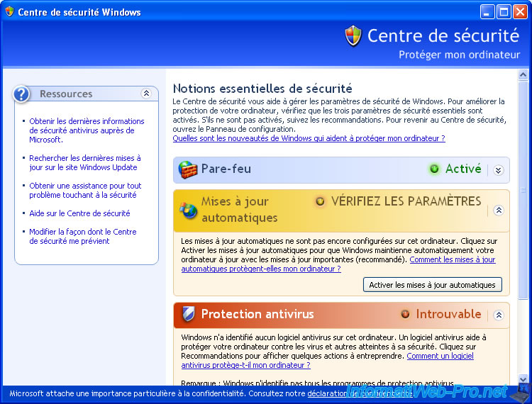This screenshot has width=532, height=404.
Task: Maximize the Centre de sécurité window
Action: (504, 12)
